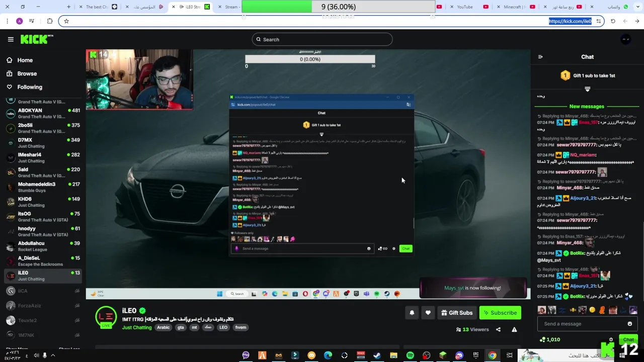Screen dimensions: 644x362
Task: Open A_DieSeL channel in sidebar
Action: point(43,261)
